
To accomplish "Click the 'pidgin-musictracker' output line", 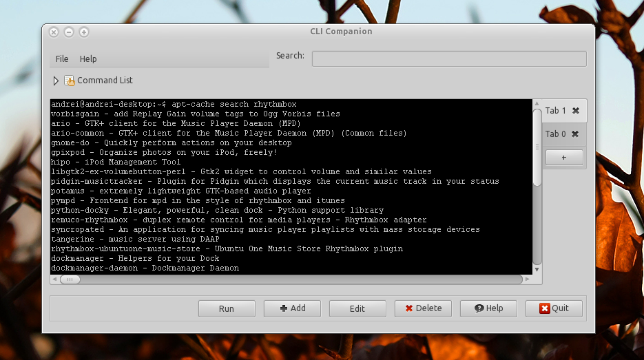I will pos(275,182).
